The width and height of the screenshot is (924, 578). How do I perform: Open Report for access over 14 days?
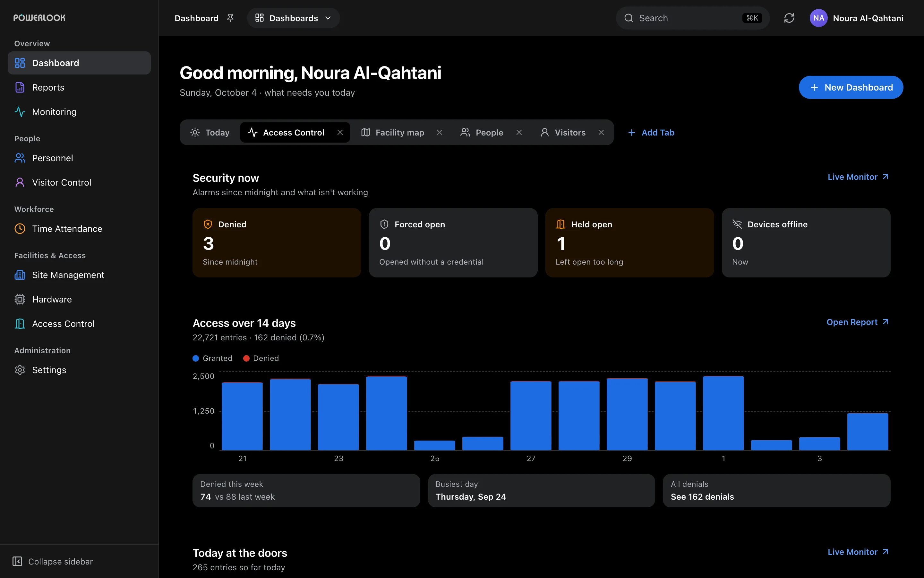point(858,322)
